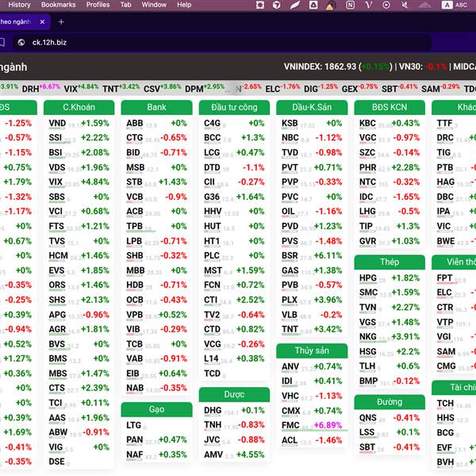Open the FPT stock symbol

[444, 278]
